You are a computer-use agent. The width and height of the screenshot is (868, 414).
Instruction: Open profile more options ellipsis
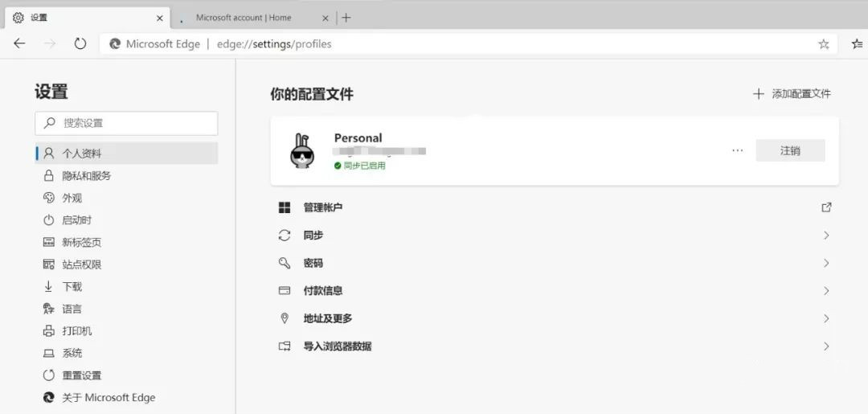coord(737,150)
